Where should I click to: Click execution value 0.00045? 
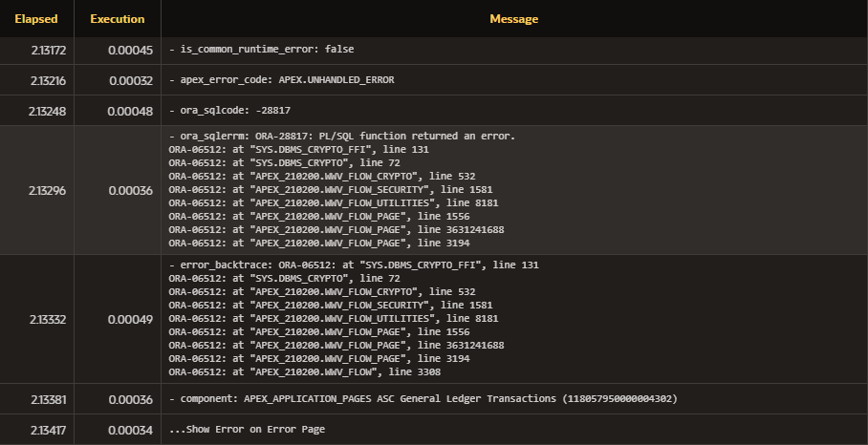click(131, 51)
